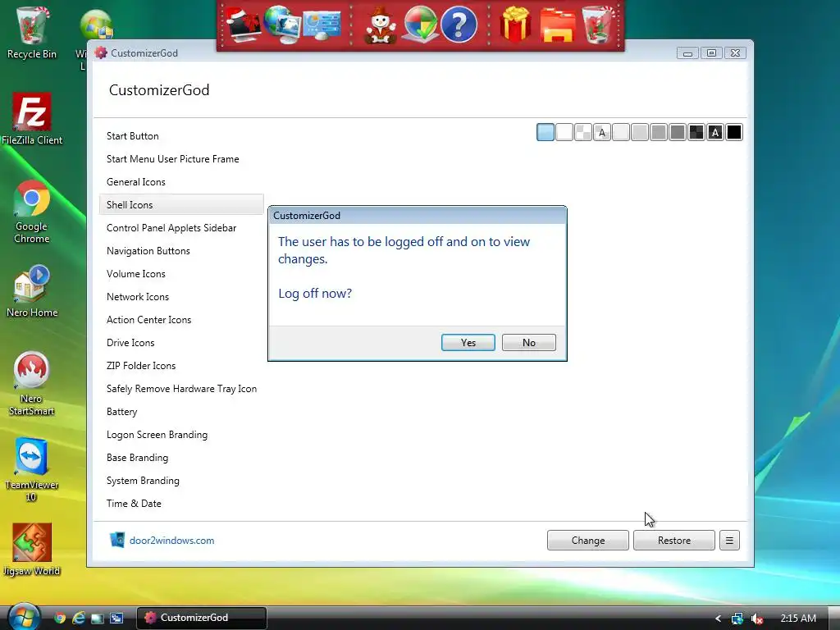Viewport: 840px width, 630px height.
Task: Click the snowman icon in the dock
Action: pyautogui.click(x=381, y=25)
